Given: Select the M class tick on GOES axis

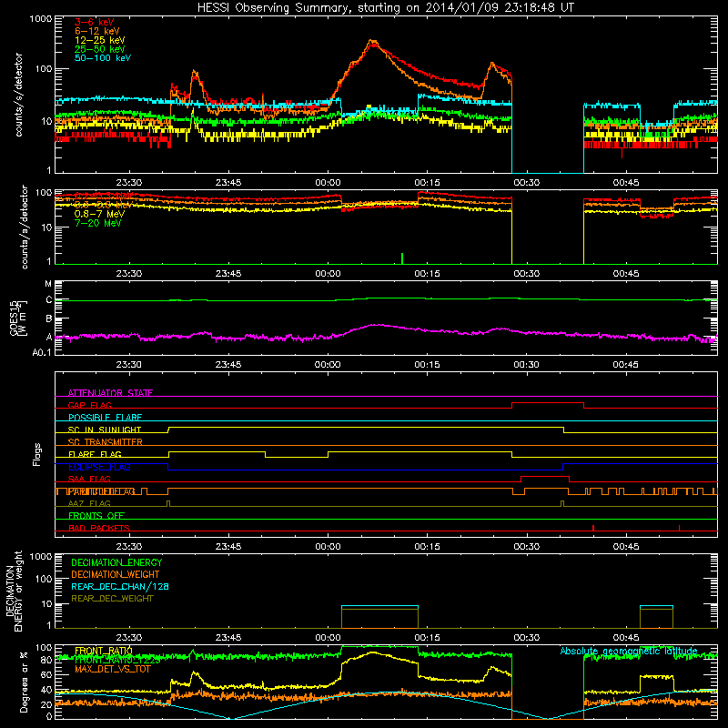Looking at the screenshot, I should (x=48, y=284).
